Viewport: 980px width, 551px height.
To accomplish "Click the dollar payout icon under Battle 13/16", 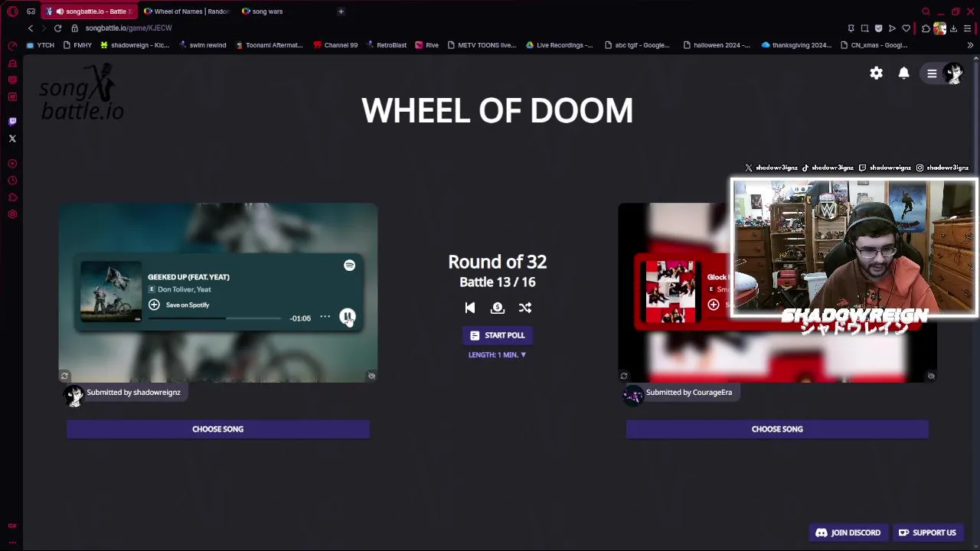I will pos(498,308).
